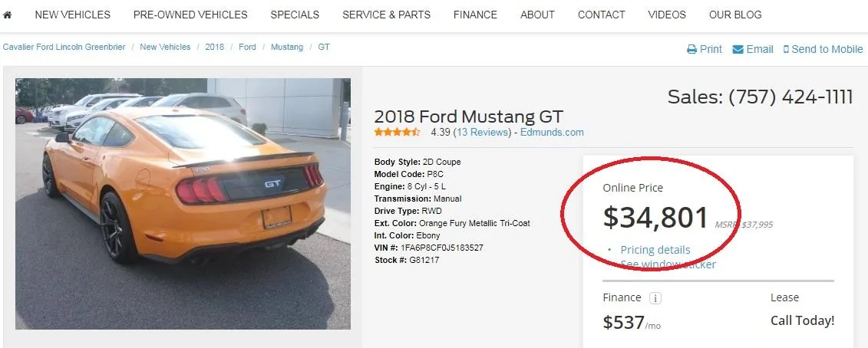
Task: Open the Finance navigation menu
Action: point(475,15)
